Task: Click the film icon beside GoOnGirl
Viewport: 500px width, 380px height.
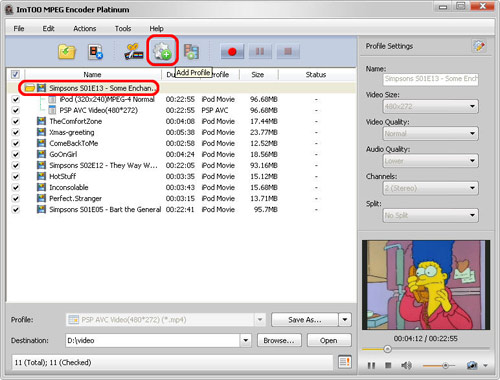Action: [41, 154]
